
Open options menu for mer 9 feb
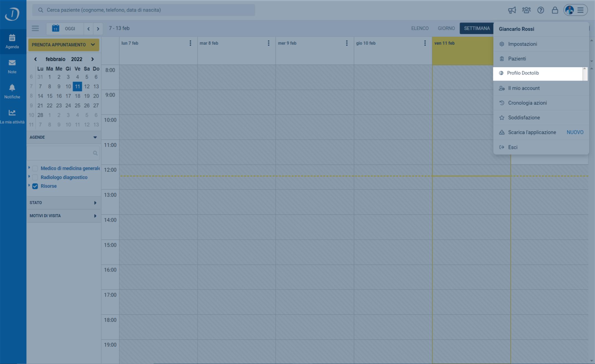tap(347, 43)
